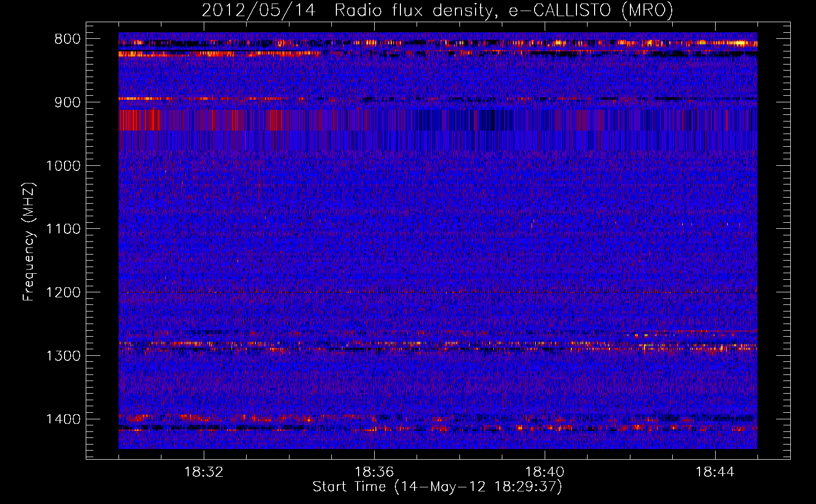816x504 pixels.
Task: Click the 18:44 time tick label
Action: [x=715, y=472]
